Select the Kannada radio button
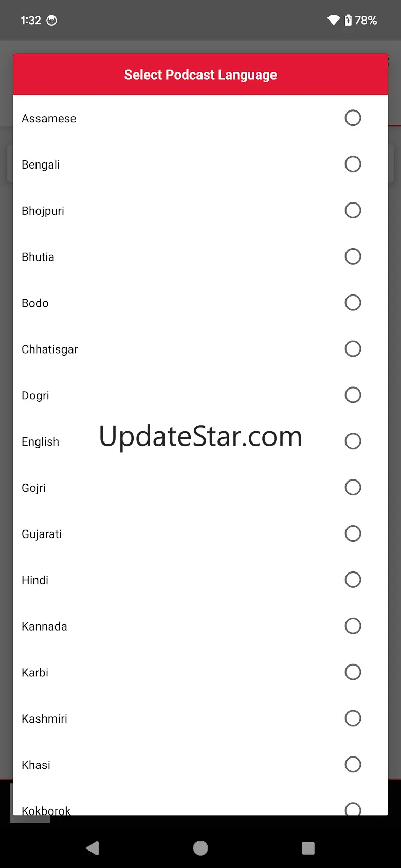The image size is (401, 868). [x=353, y=626]
